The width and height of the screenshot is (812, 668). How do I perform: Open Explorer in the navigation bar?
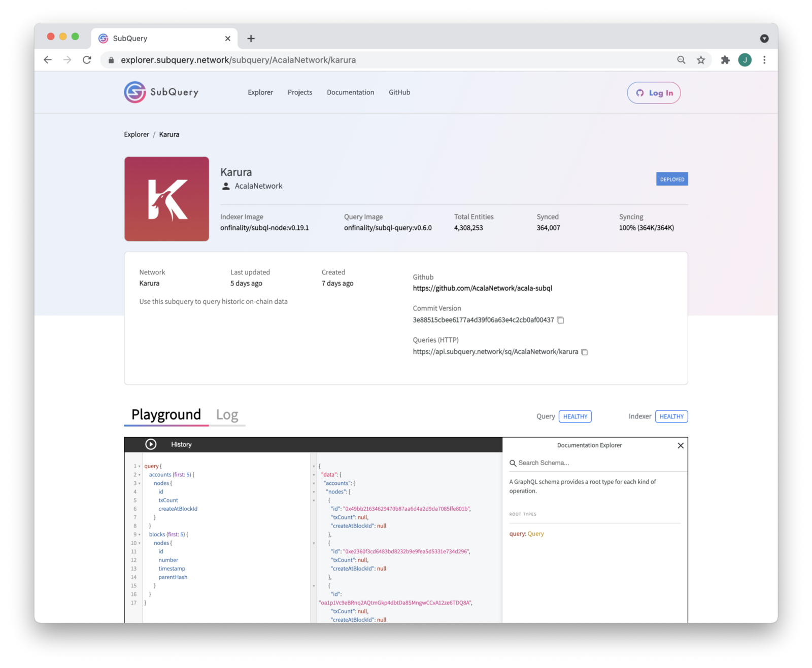tap(260, 92)
